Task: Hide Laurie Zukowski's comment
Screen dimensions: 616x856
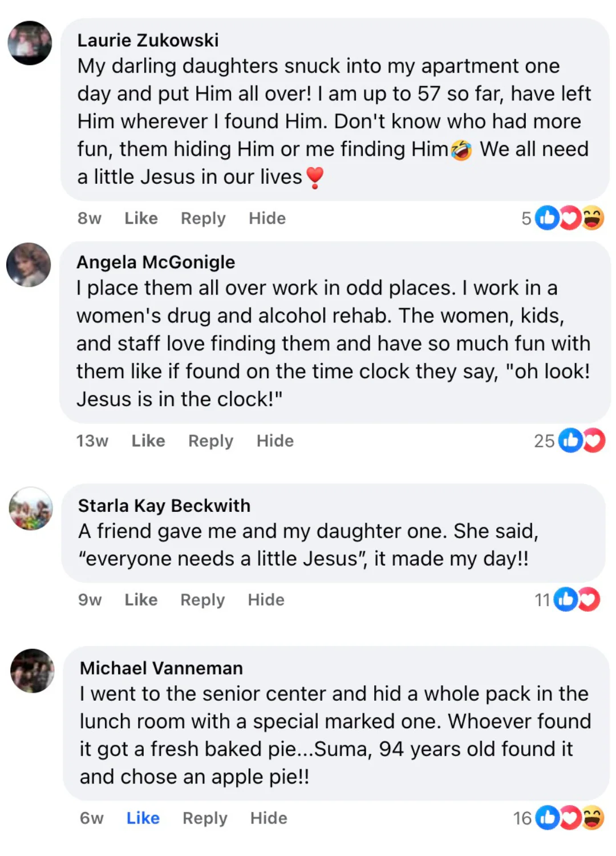Action: coord(267,218)
